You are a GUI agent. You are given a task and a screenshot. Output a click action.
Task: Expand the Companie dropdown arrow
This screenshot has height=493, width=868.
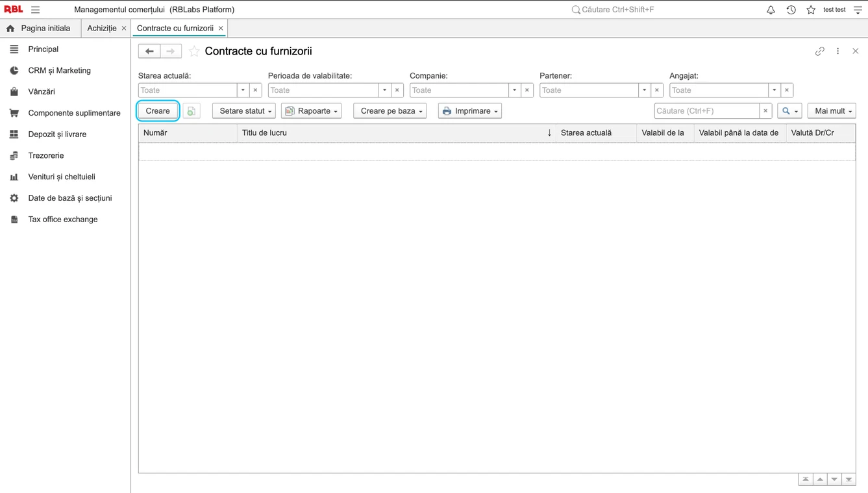[x=515, y=90]
